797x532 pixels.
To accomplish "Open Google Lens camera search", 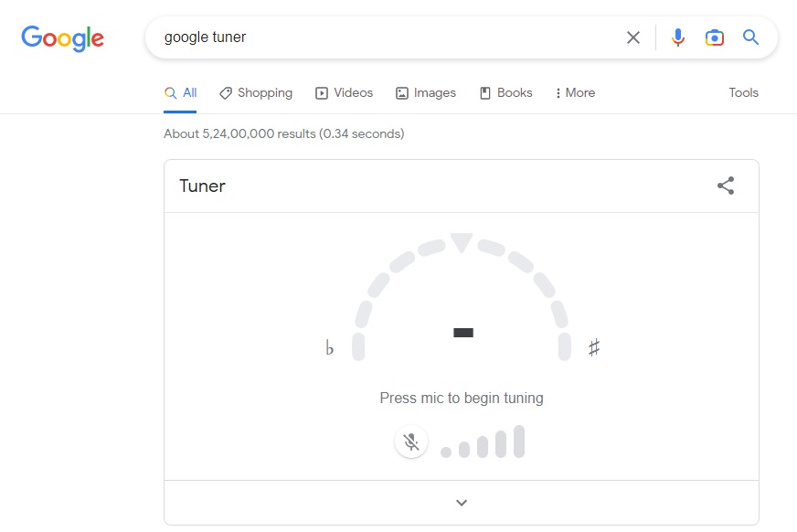I will (x=714, y=37).
